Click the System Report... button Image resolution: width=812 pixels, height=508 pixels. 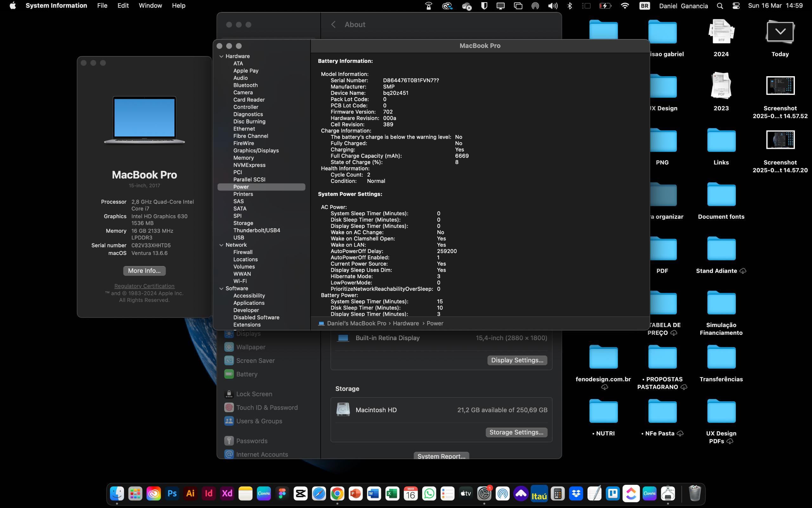[441, 456]
